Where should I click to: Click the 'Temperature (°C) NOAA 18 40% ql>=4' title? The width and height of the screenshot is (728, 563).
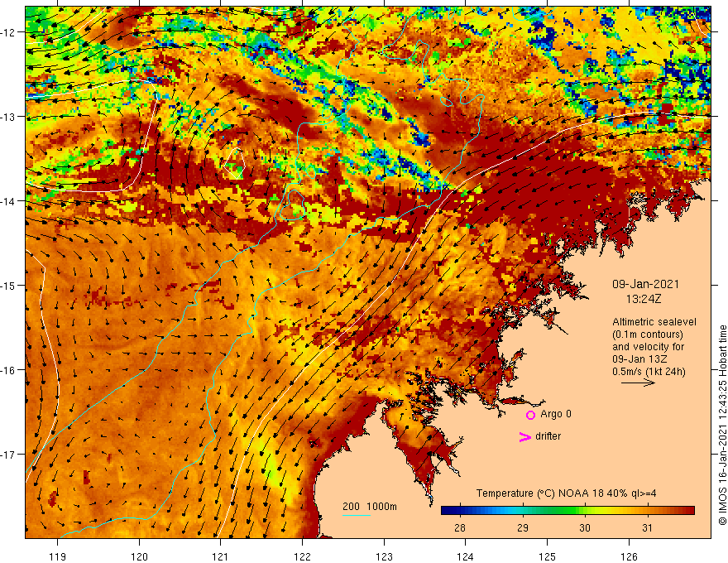(x=566, y=493)
